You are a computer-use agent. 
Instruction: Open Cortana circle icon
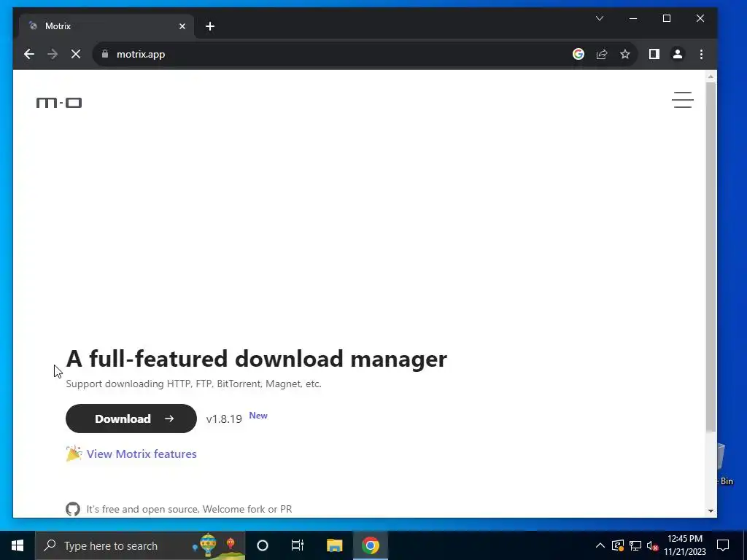tap(263, 545)
